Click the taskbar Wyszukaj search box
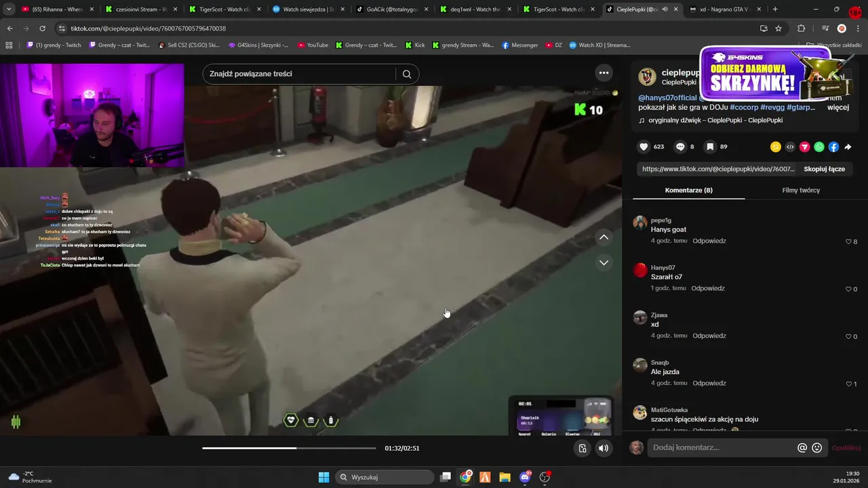868x488 pixels. (x=384, y=477)
